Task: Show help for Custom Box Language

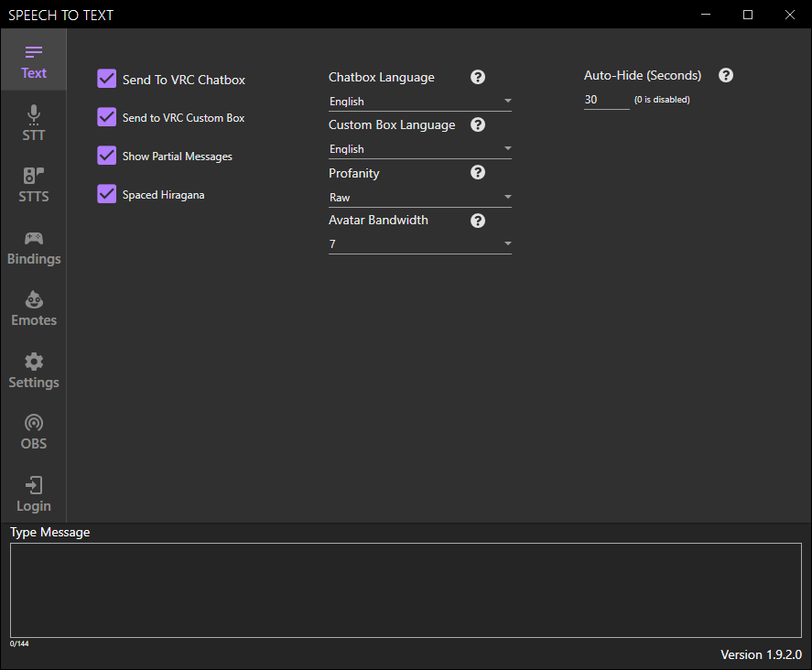Action: pyautogui.click(x=478, y=124)
